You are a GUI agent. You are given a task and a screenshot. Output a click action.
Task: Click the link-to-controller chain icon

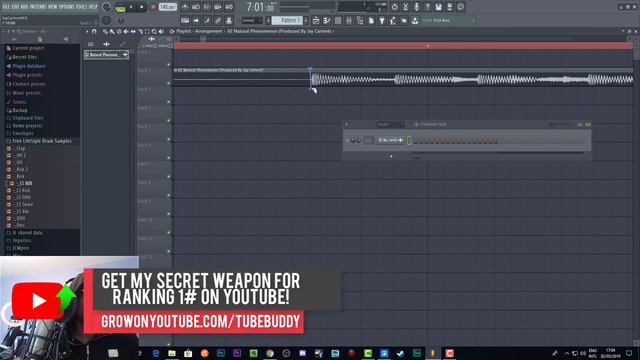click(x=218, y=20)
